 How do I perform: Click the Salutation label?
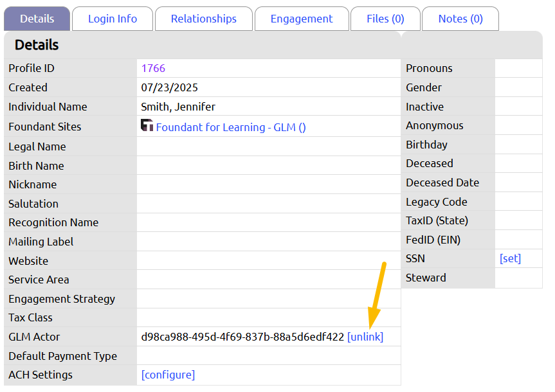pyautogui.click(x=33, y=204)
